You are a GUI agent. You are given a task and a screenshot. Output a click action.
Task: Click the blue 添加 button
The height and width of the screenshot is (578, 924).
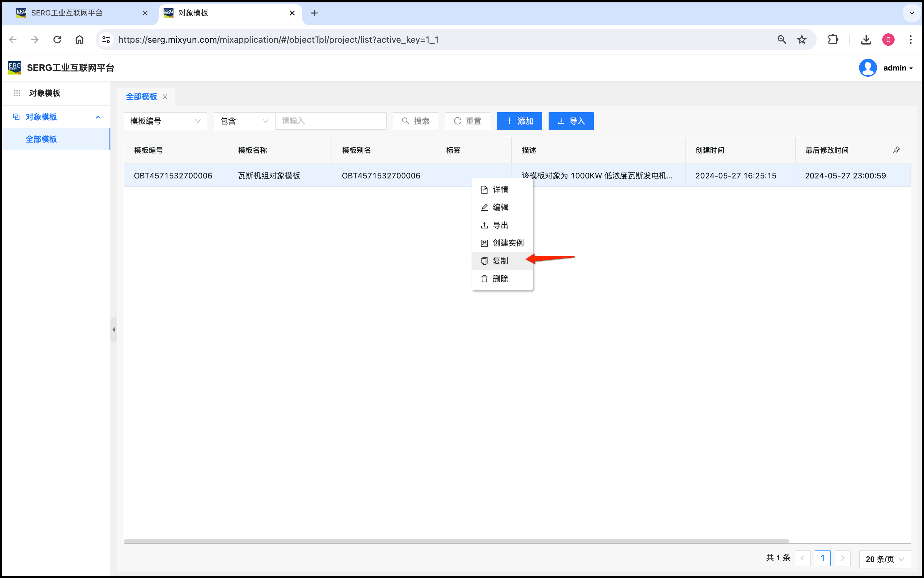point(519,121)
